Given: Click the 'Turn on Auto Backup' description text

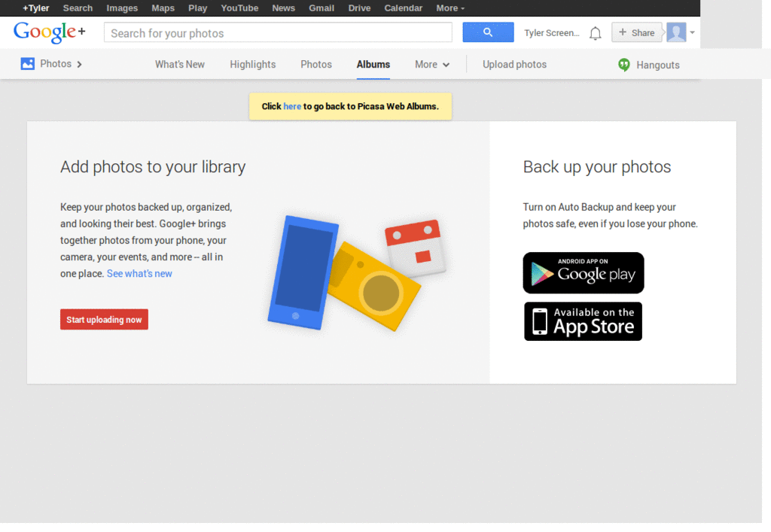Looking at the screenshot, I should 610,215.
